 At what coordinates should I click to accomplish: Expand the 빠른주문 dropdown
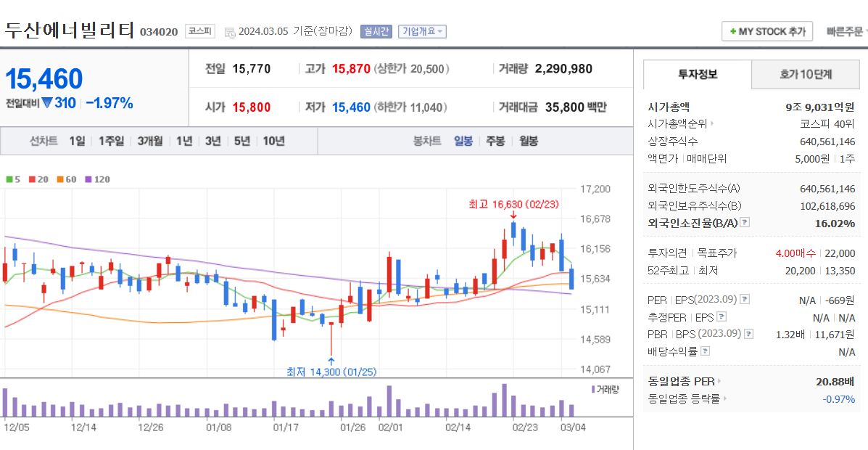847,32
